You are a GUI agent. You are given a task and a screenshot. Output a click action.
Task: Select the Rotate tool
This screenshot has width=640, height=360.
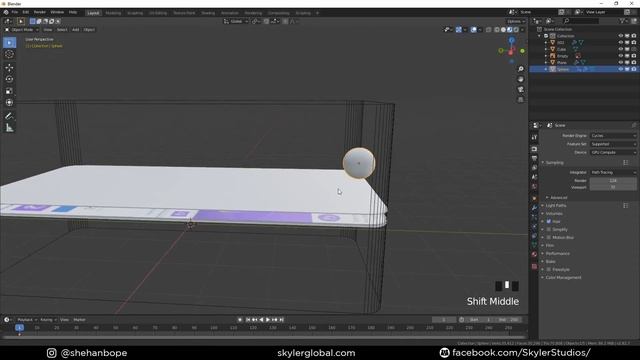pos(9,79)
